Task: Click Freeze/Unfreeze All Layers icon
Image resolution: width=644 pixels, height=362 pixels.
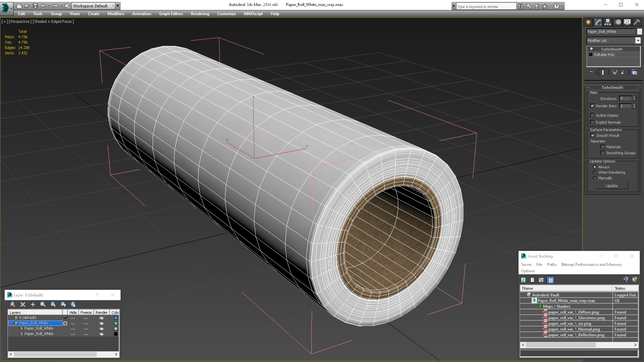Action: tap(73, 304)
